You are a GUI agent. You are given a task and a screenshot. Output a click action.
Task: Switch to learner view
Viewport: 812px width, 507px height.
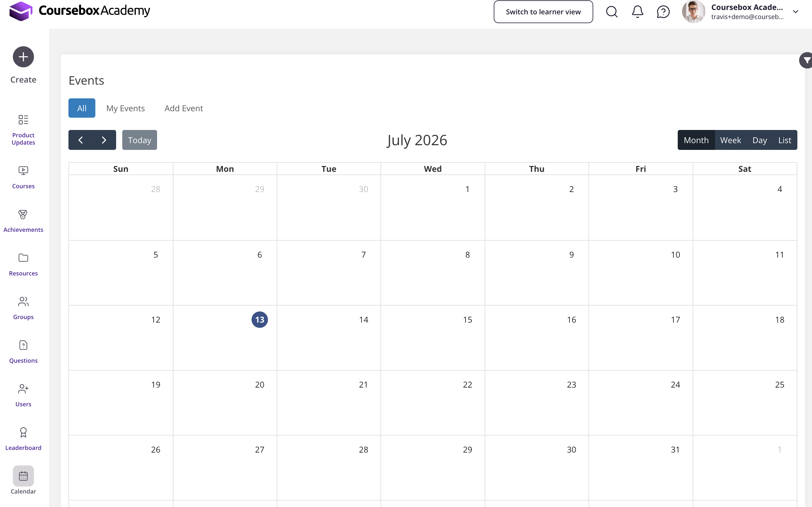[x=543, y=12]
